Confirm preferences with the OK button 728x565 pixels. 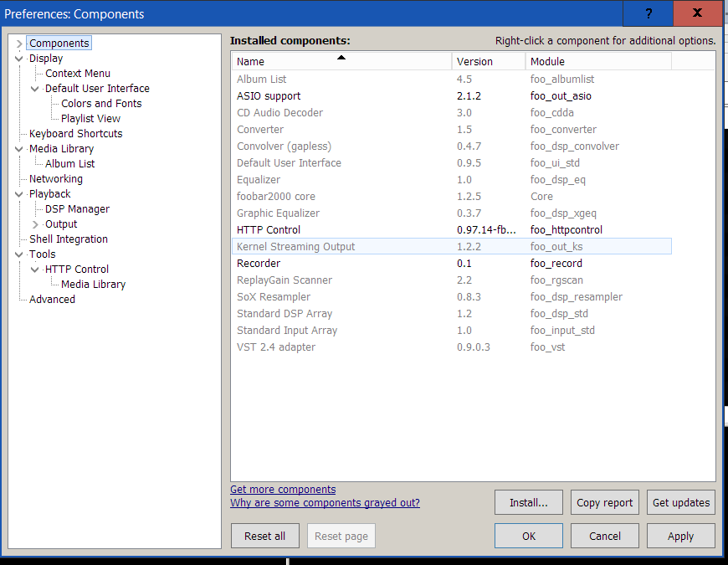(x=528, y=536)
